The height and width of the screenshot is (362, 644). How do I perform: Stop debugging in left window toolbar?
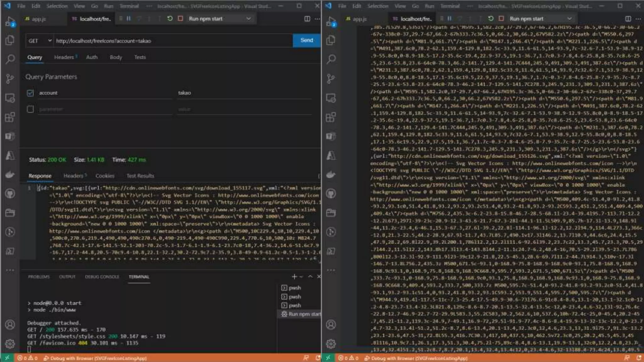point(180,19)
